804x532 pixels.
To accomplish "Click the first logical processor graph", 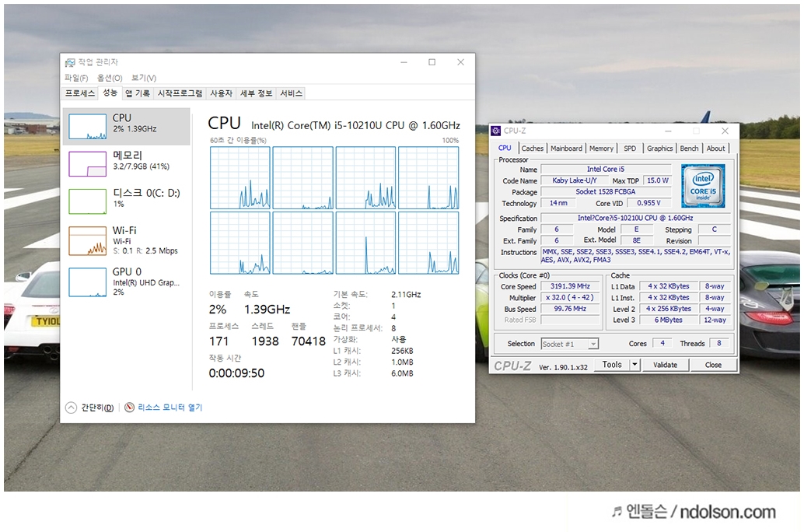I will click(x=240, y=178).
